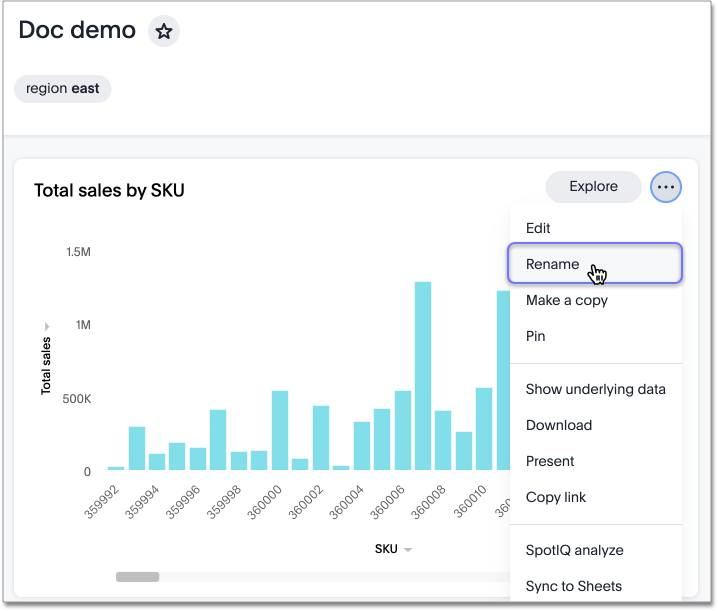
Task: Click Download menu entry
Action: click(558, 425)
